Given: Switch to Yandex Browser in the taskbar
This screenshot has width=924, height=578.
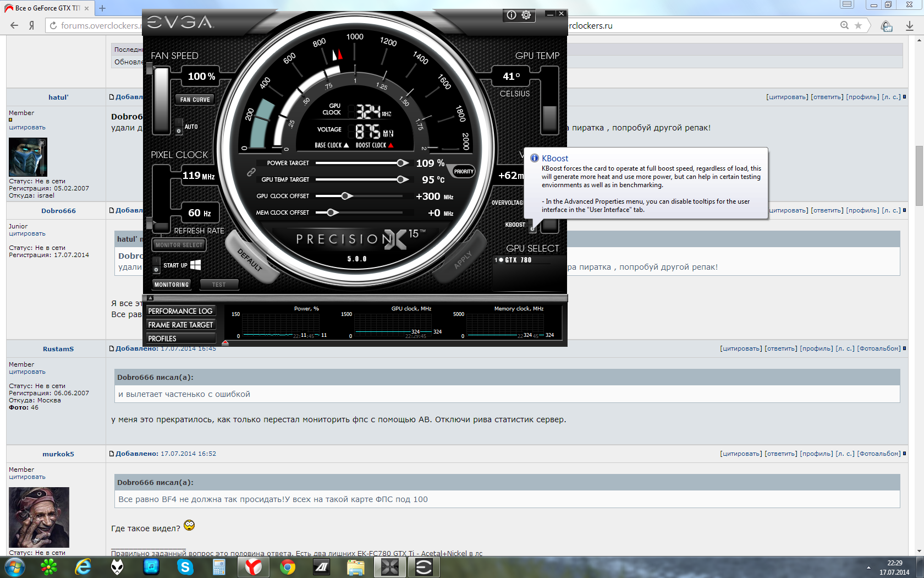Looking at the screenshot, I should 254,566.
